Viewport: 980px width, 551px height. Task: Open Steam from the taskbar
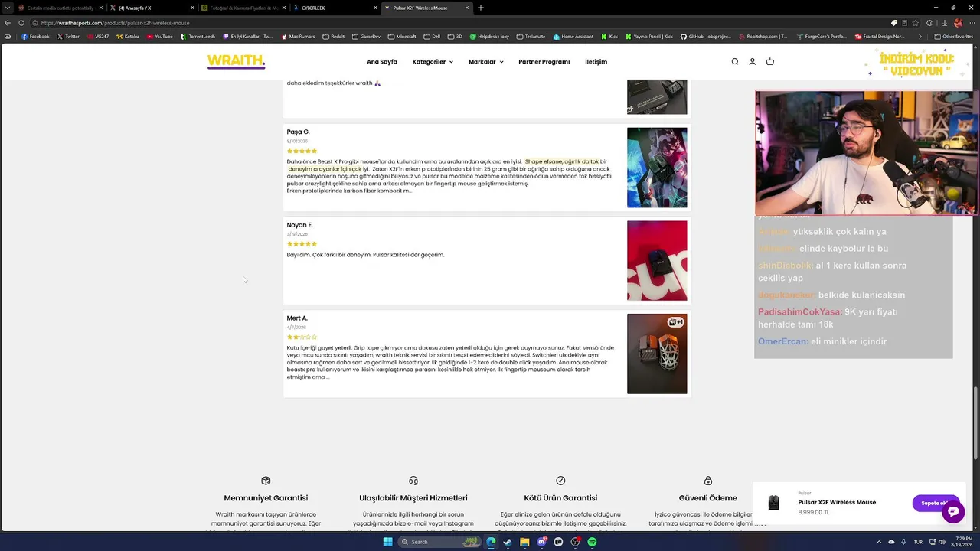pyautogui.click(x=508, y=542)
